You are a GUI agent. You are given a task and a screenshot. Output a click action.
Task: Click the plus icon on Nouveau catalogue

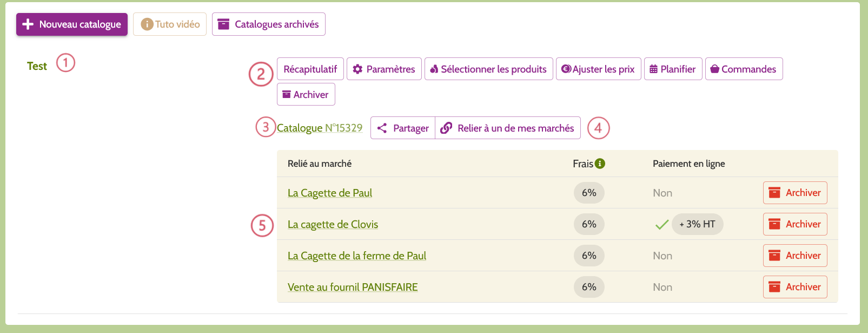[28, 24]
